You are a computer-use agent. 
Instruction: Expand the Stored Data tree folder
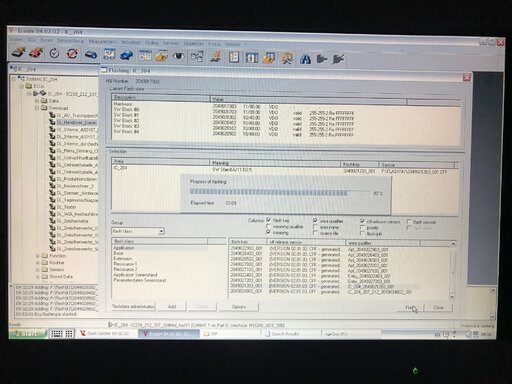37,277
